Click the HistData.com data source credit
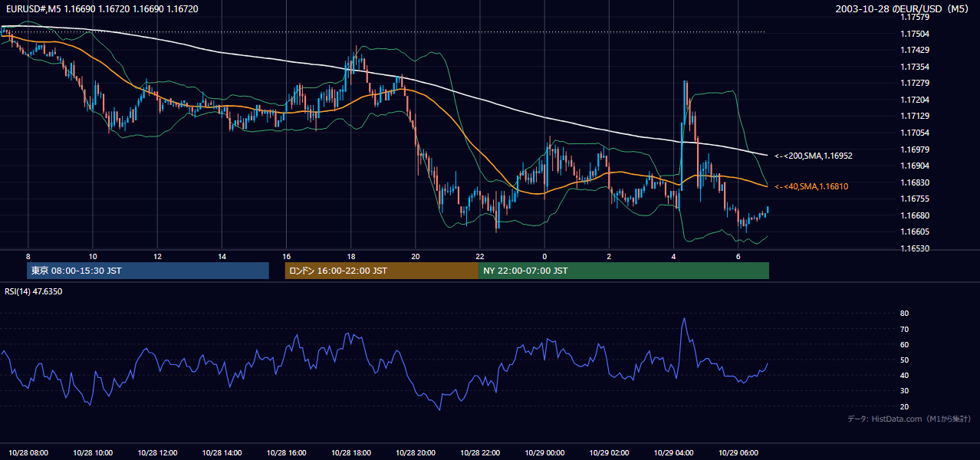 coord(909,419)
